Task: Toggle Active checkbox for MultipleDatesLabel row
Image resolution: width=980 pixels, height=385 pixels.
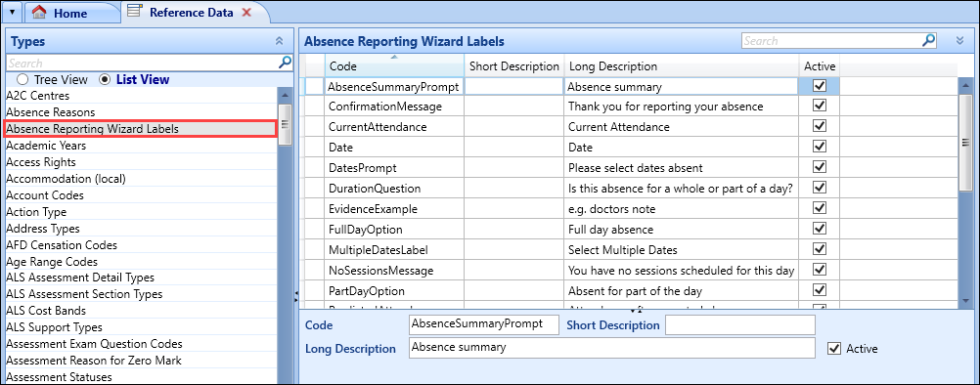Action: [820, 249]
